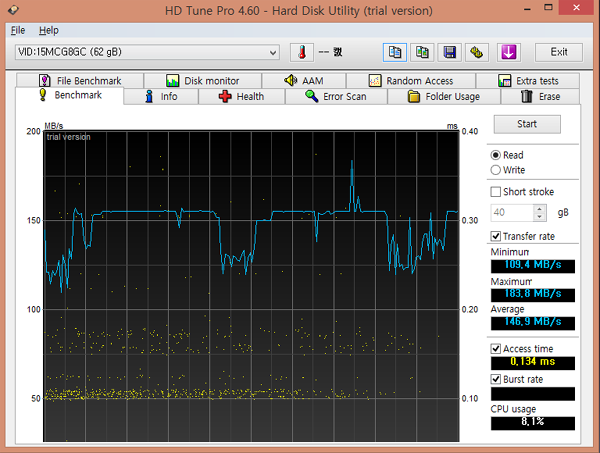Viewport: 600px width, 453px height.
Task: Switch to the Health tab
Action: pos(241,96)
